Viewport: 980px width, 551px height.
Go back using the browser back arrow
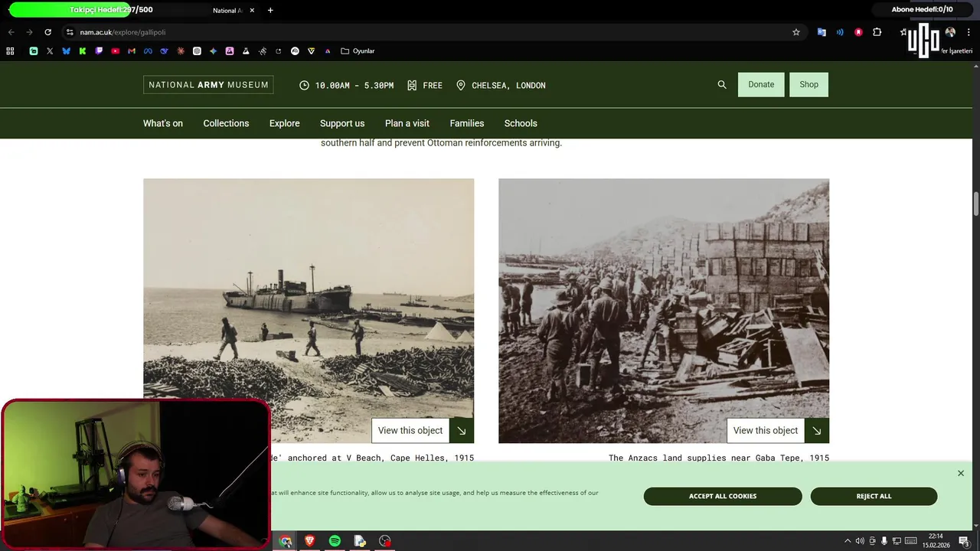(11, 32)
